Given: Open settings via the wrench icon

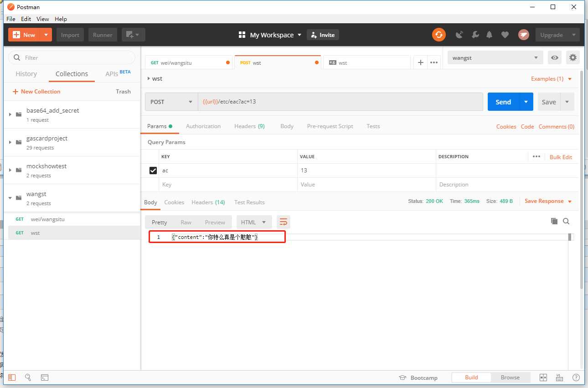Looking at the screenshot, I should (475, 35).
